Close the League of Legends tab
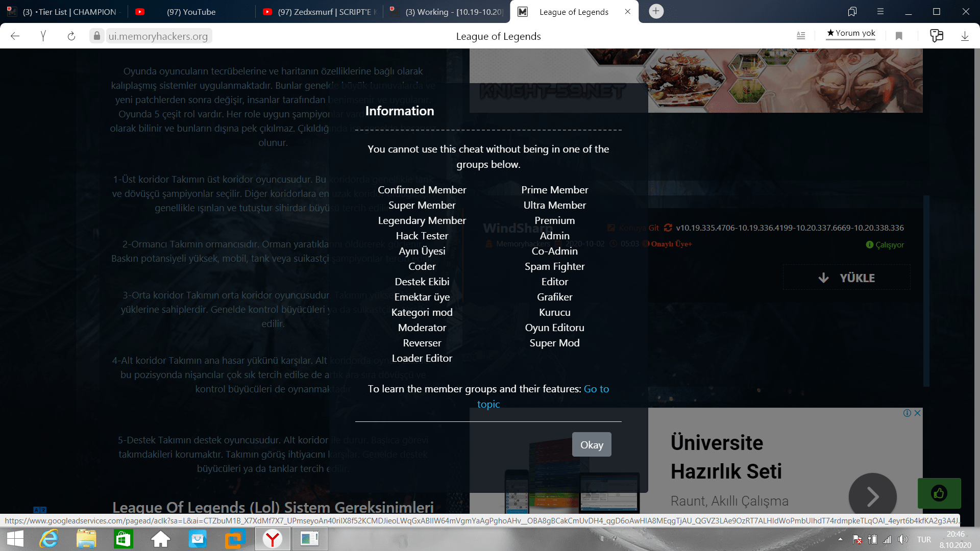The width and height of the screenshot is (980, 551). pyautogui.click(x=628, y=12)
